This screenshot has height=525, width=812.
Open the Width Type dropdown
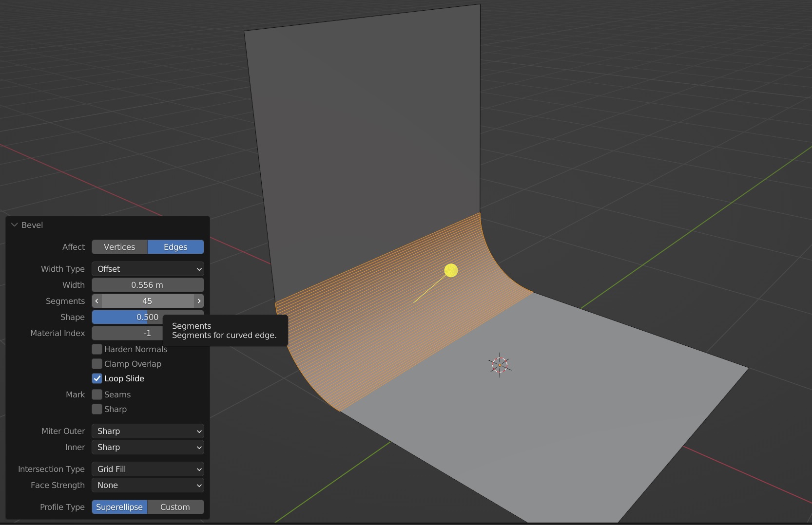[148, 269]
